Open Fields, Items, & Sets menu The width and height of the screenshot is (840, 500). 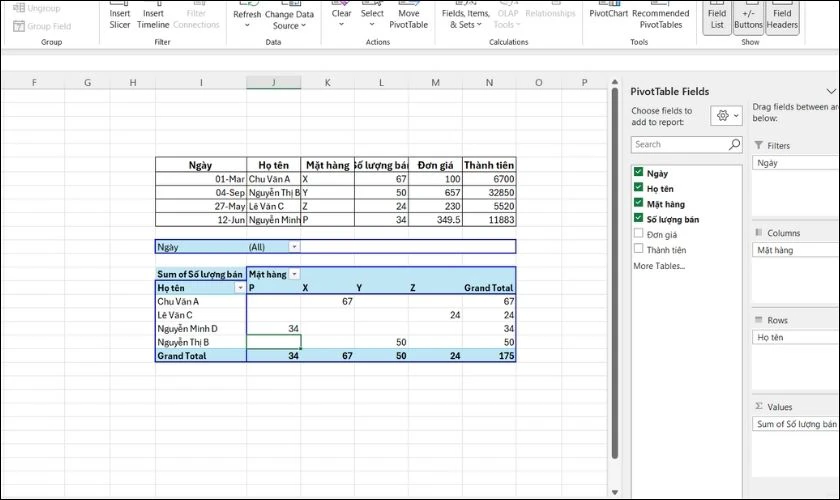(466, 16)
